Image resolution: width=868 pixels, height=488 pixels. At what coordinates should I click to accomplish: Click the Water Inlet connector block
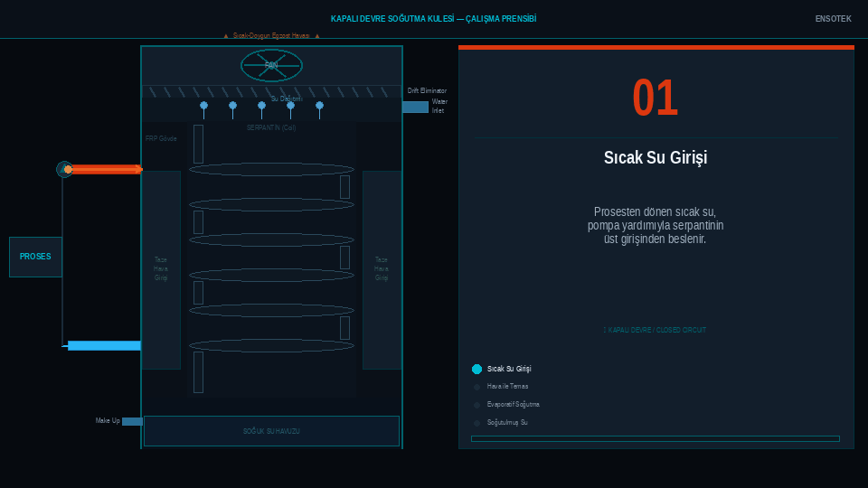point(415,107)
